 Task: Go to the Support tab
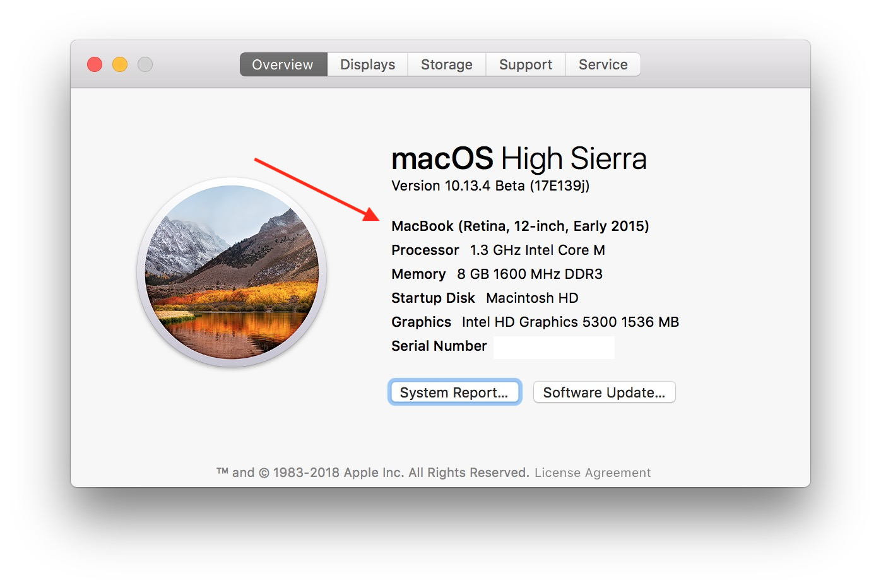point(526,64)
